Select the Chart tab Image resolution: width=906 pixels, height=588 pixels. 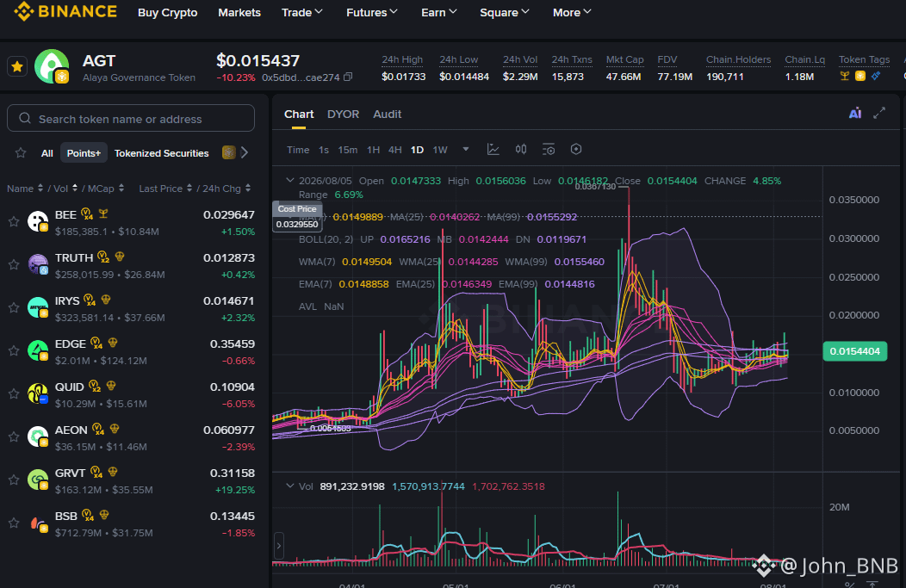(x=299, y=115)
